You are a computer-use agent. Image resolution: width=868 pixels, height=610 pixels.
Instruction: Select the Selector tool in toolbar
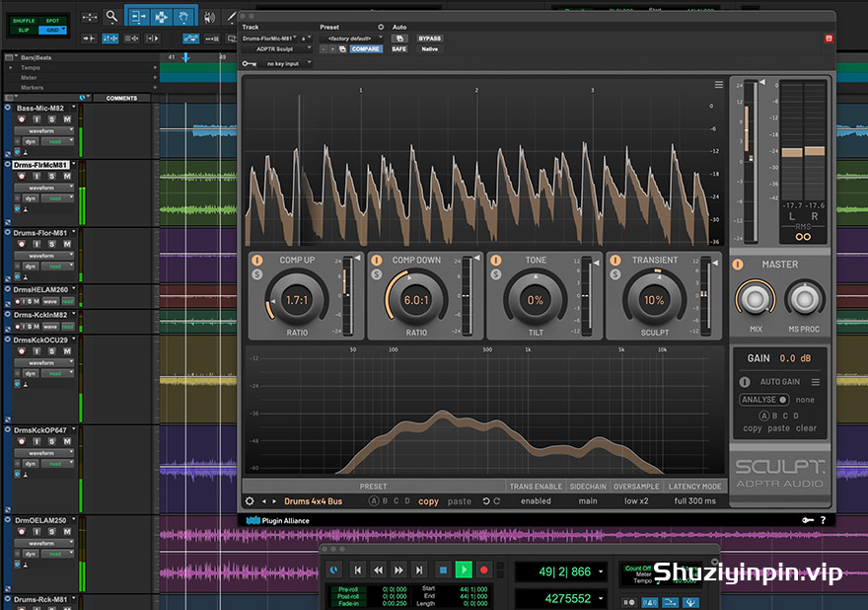tap(161, 17)
